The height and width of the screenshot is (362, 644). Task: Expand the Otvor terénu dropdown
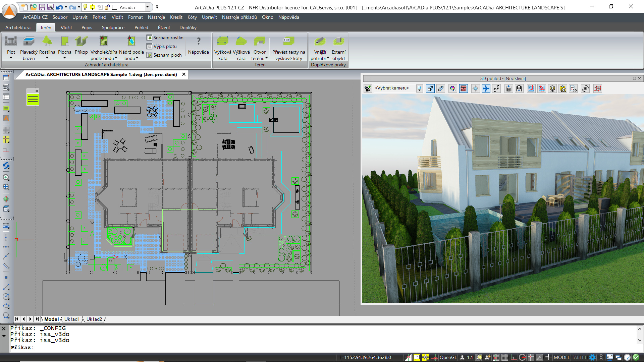267,58
